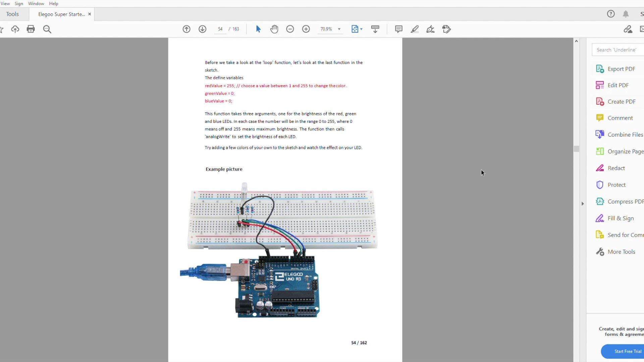Close the Elegoo Super Starter tab

90,14
